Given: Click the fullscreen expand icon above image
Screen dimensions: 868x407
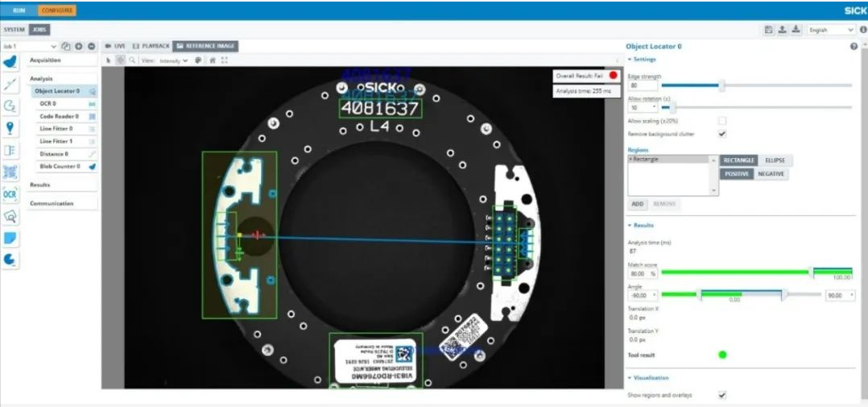Looking at the screenshot, I should 224,60.
